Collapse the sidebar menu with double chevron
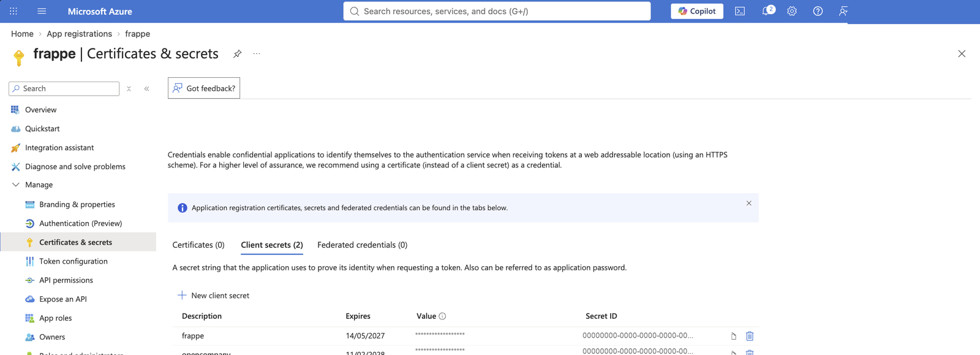The width and height of the screenshot is (980, 355). coord(147,89)
